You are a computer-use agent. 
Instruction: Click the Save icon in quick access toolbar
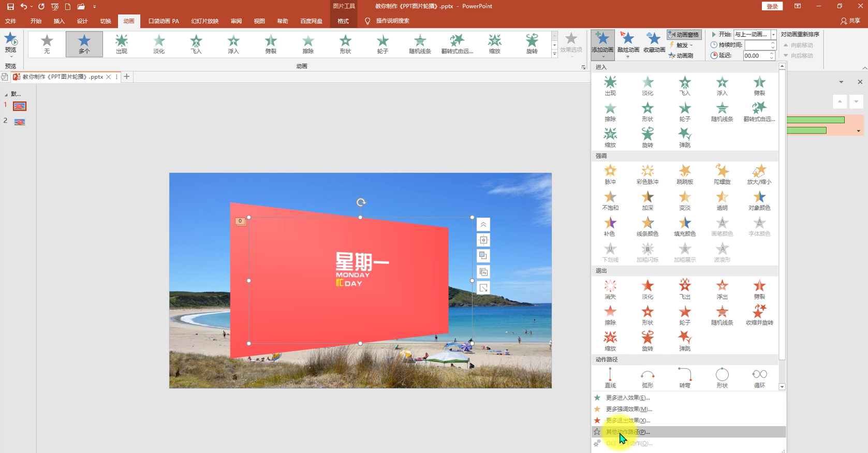(x=10, y=7)
